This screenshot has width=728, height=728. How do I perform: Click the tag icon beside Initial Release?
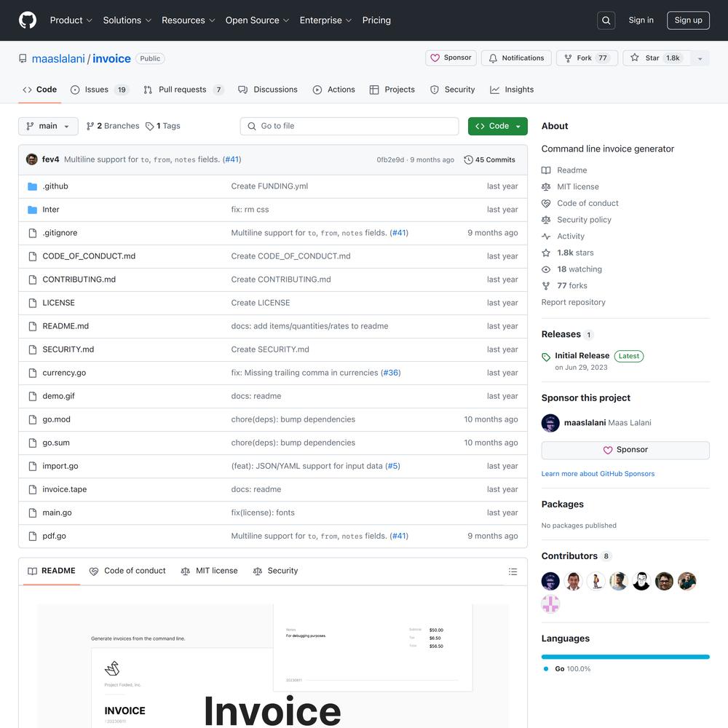point(546,357)
